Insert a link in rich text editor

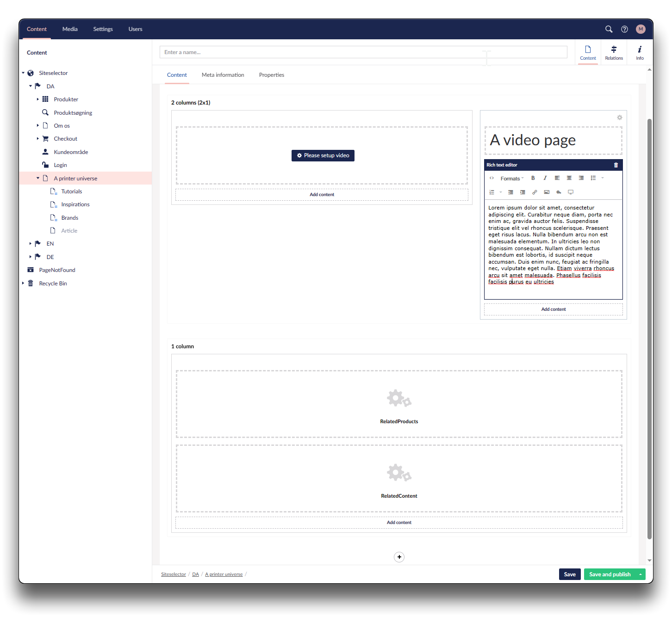pyautogui.click(x=535, y=192)
